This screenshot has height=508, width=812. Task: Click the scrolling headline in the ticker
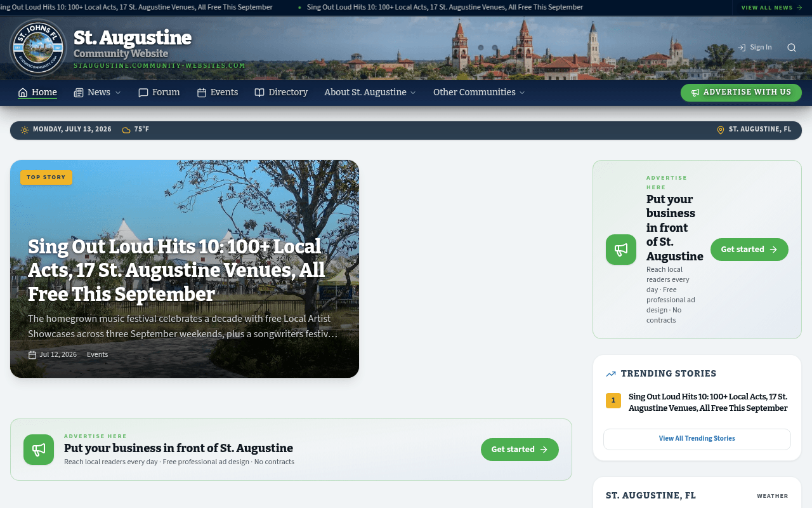[x=444, y=8]
